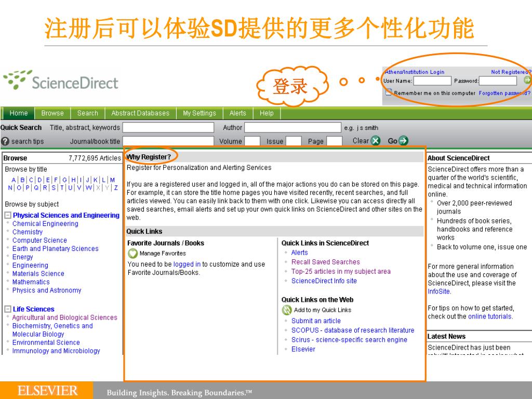The height and width of the screenshot is (399, 532).
Task: Browse titles starting with letter A
Action: [14, 180]
